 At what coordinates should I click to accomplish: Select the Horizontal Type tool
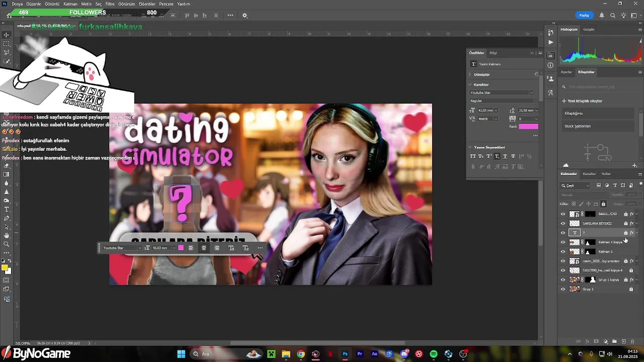pos(7,209)
